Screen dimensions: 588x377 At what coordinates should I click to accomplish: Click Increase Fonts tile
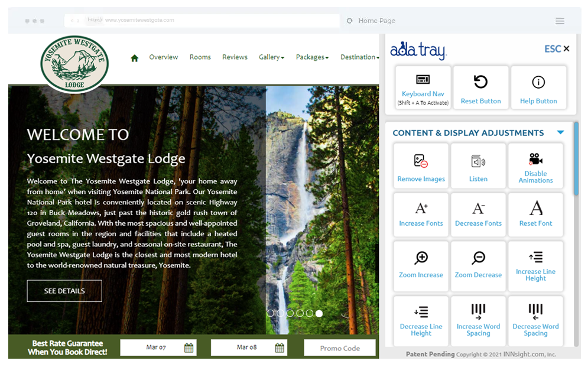tap(421, 214)
